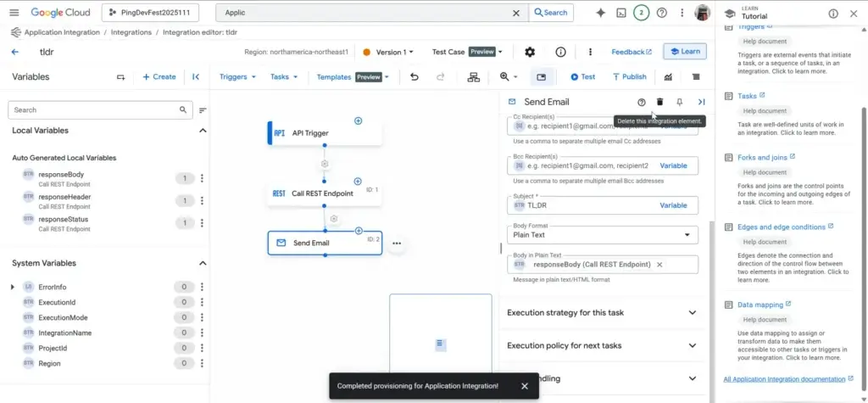Viewport: 868px width, 403px height.
Task: Click the undo arrow in toolbar
Action: coord(415,76)
